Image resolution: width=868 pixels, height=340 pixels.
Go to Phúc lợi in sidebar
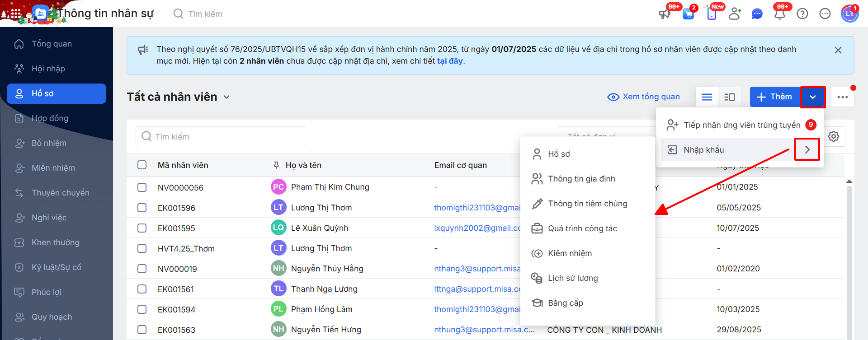pyautogui.click(x=57, y=292)
